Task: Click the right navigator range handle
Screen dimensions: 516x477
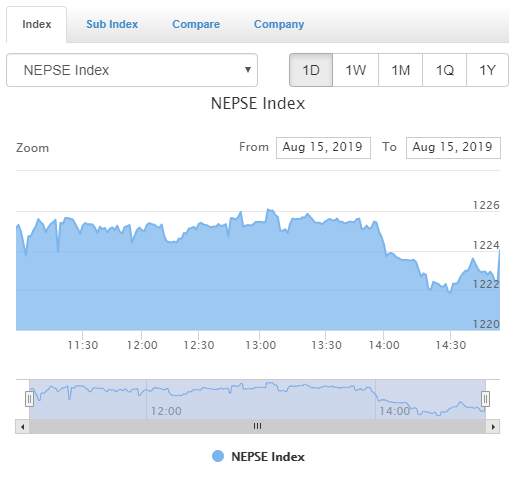Action: [485, 399]
